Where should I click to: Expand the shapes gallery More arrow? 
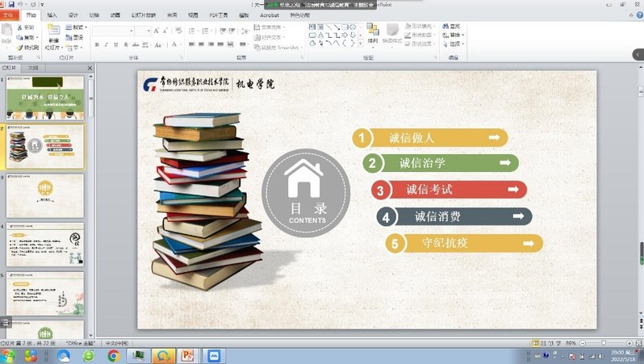pos(361,44)
